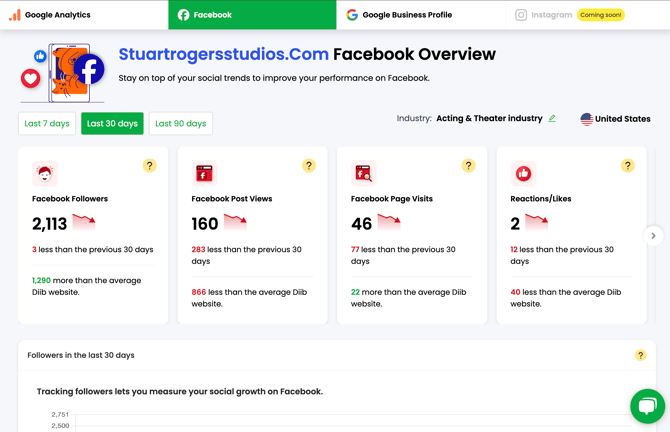Open the United States country selector
Screen dimensions: 670x432
click(615, 119)
